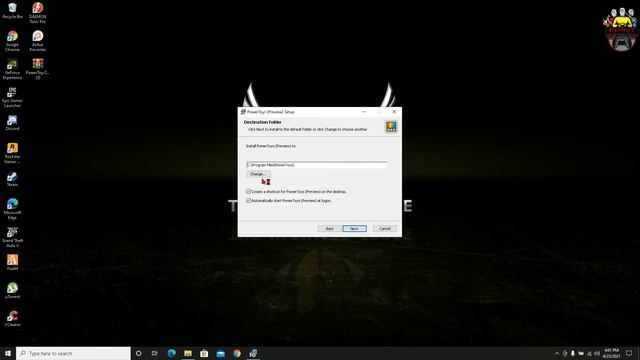Select the Discord desktop icon
This screenshot has height=360, width=640.
[12, 123]
